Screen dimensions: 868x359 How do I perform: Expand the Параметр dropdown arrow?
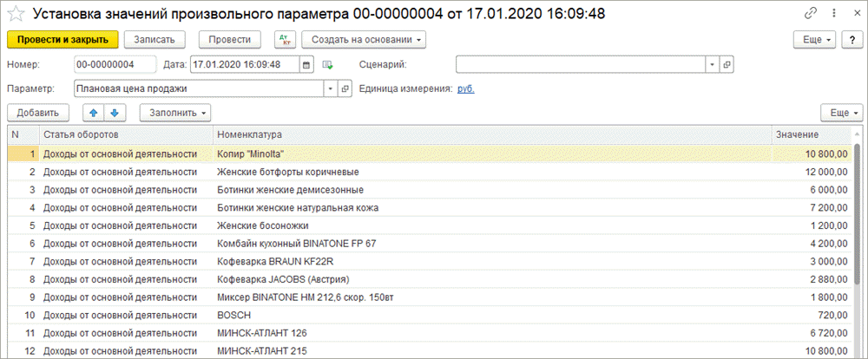tap(329, 88)
